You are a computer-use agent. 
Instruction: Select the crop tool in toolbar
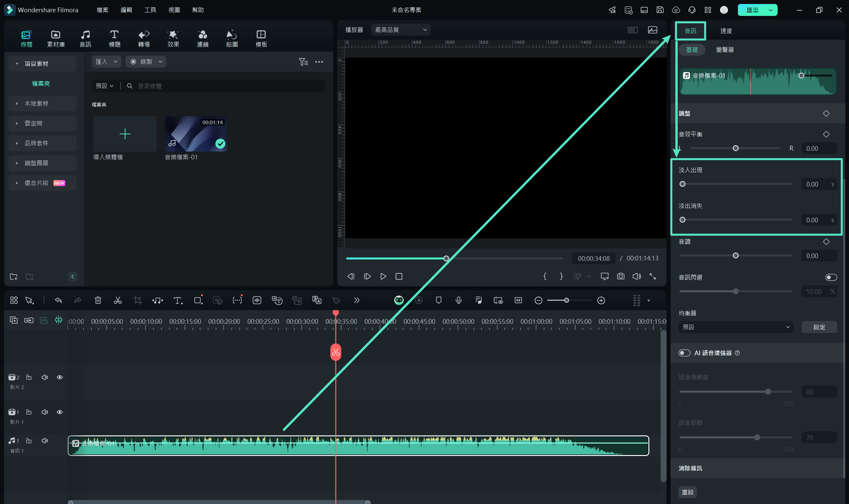pos(138,300)
